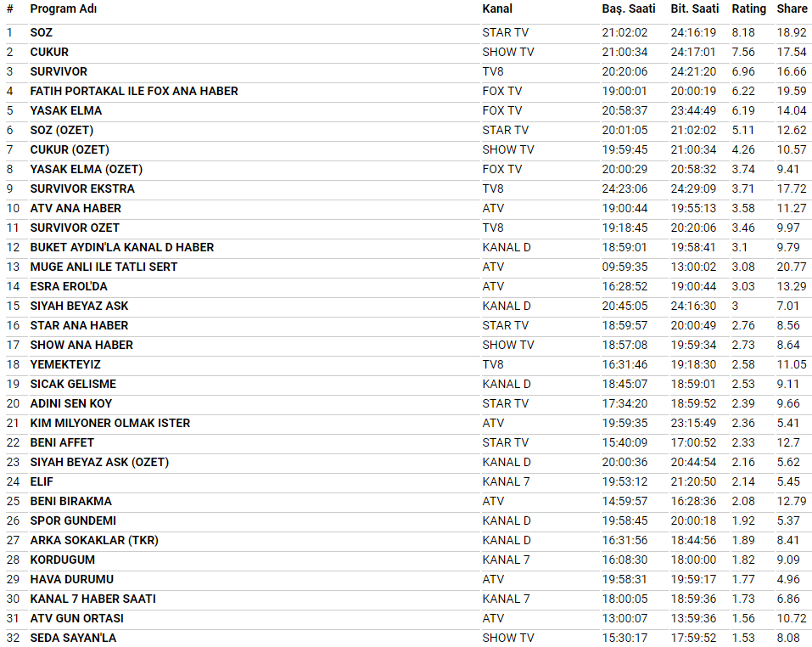Click the Bit. Saati column header
The height and width of the screenshot is (647, 812).
(x=694, y=9)
